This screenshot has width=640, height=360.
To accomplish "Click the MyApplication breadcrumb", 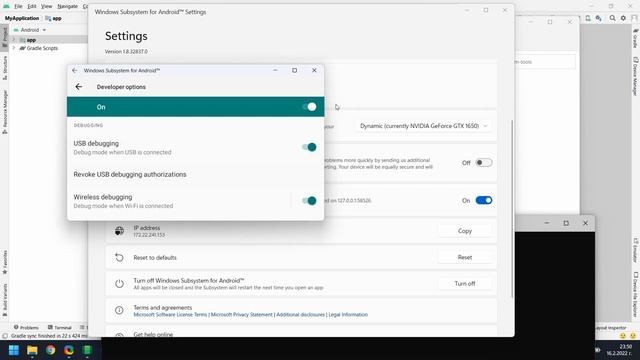I will 22,18.
